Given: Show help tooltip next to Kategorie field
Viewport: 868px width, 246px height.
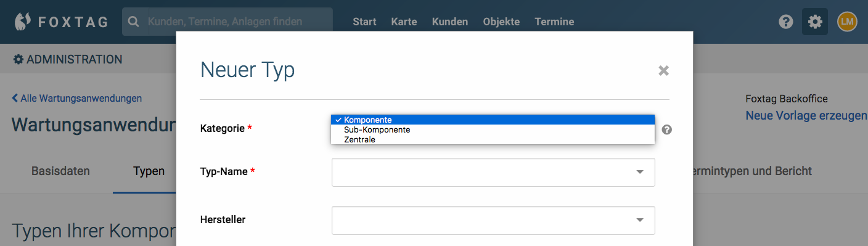Looking at the screenshot, I should (x=666, y=130).
